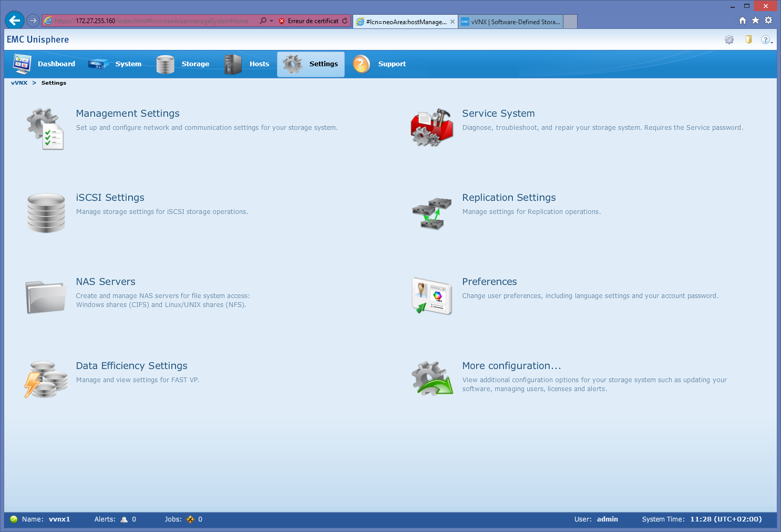Open the help question mark dropdown
The image size is (781, 532).
[x=766, y=40]
